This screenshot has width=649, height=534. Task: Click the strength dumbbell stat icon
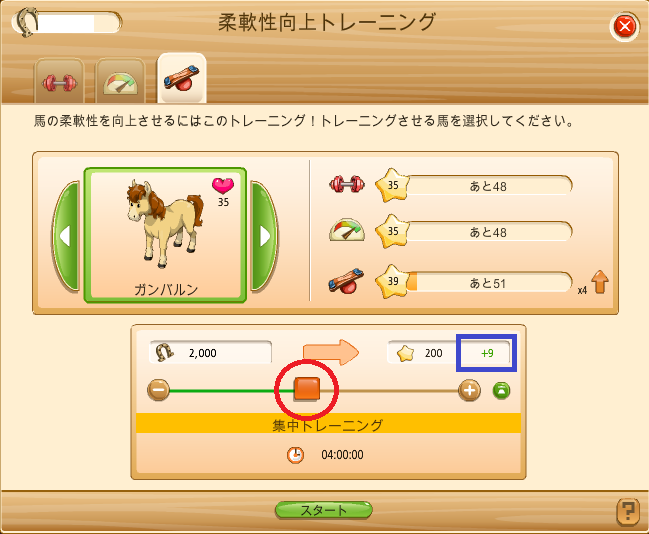pyautogui.click(x=347, y=184)
